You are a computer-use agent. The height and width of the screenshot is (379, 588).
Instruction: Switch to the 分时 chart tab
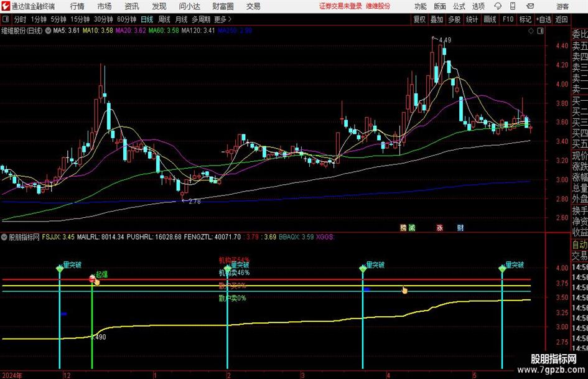tap(20, 19)
